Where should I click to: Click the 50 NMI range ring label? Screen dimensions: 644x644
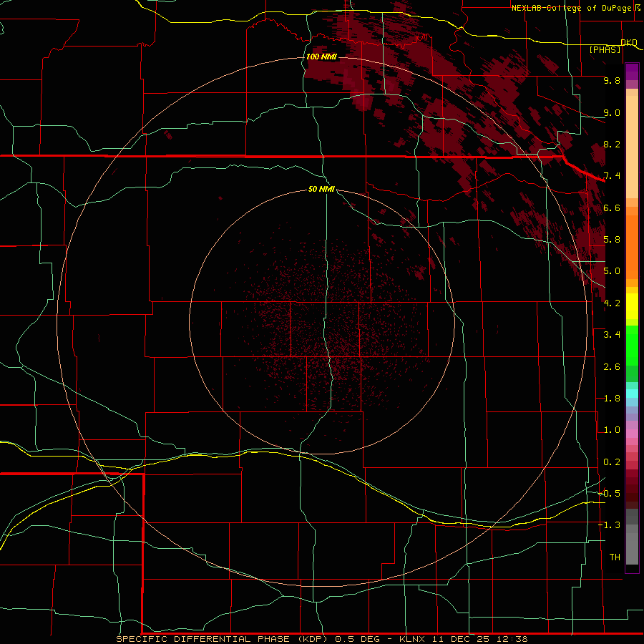point(321,189)
